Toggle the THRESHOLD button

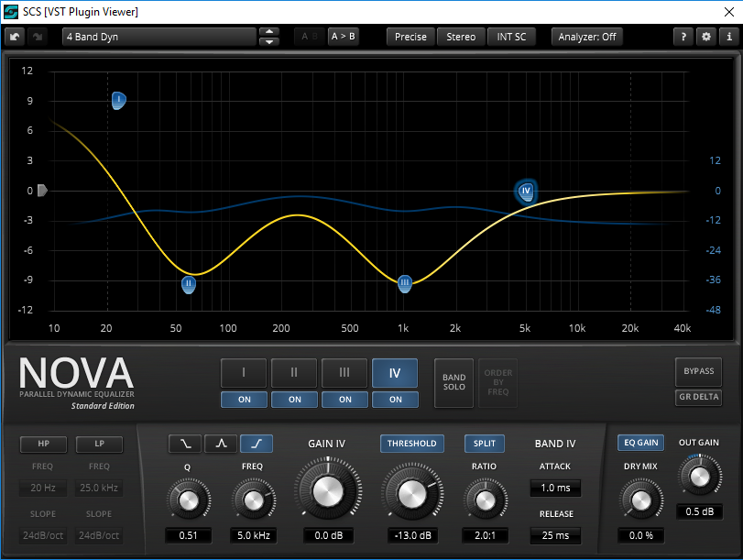point(411,444)
